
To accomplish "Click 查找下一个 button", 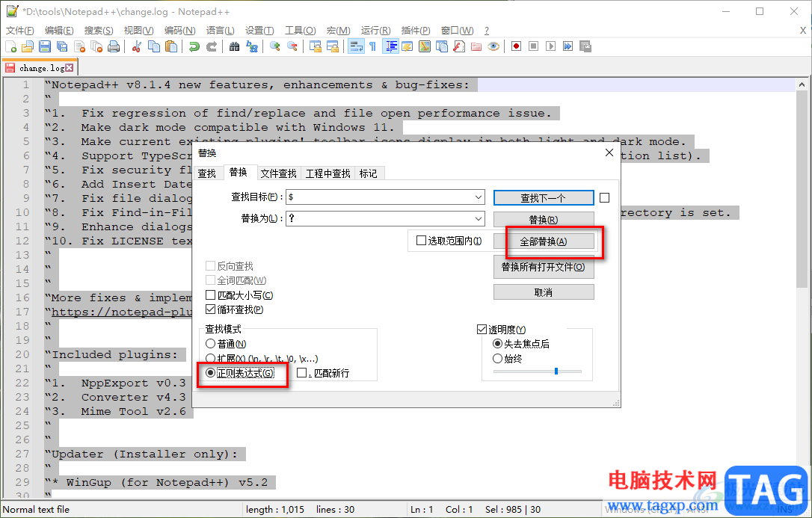I will click(x=544, y=197).
